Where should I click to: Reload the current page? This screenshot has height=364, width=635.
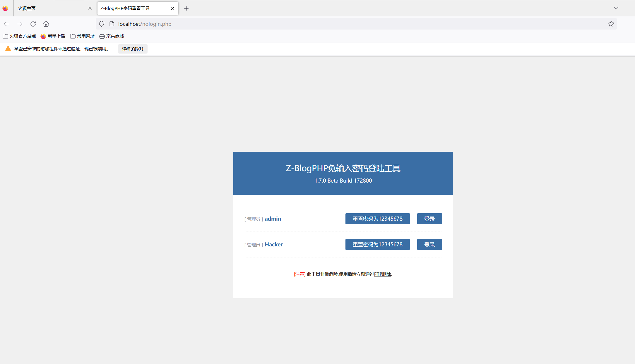[33, 24]
